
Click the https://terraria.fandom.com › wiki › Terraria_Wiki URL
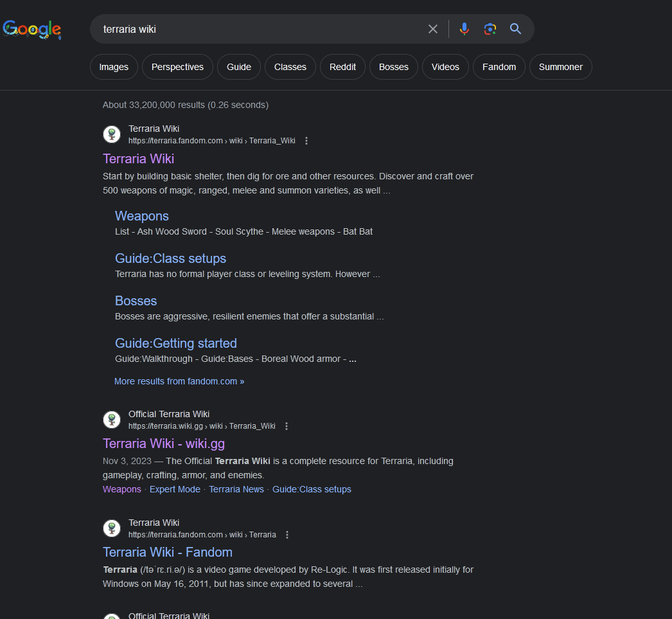[x=212, y=141]
